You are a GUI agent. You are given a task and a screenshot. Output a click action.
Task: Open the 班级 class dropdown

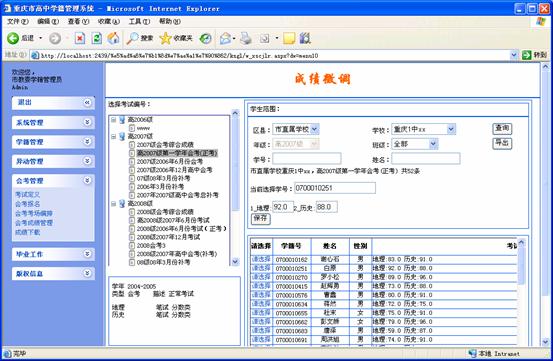(433, 144)
